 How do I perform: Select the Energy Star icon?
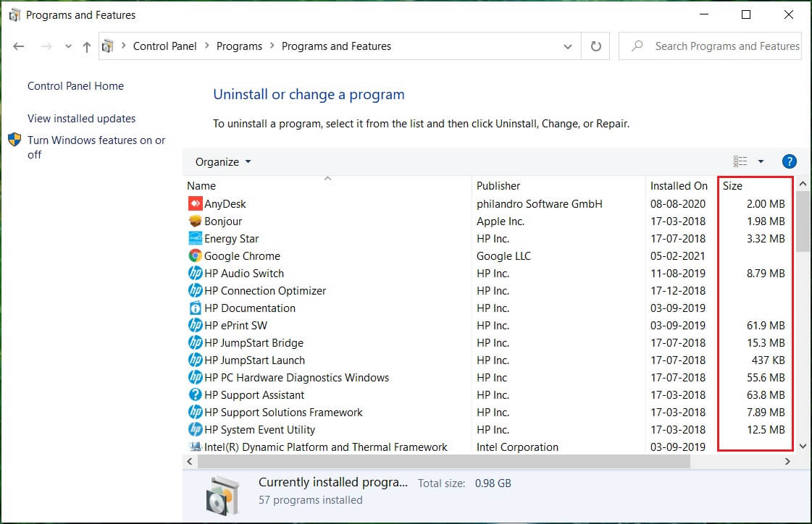195,239
